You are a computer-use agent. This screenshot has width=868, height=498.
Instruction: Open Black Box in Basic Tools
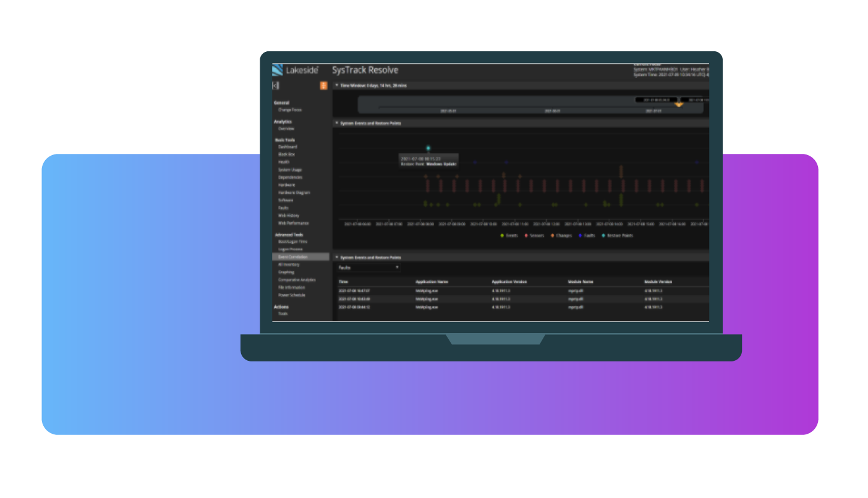287,154
